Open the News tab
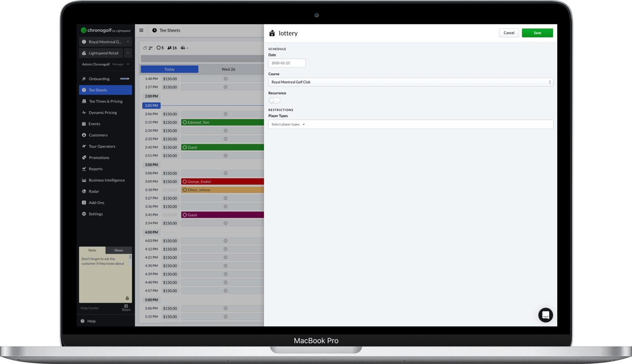 (119, 250)
